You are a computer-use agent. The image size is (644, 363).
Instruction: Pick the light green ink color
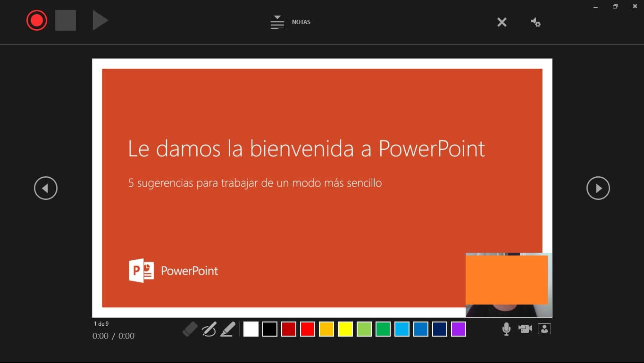point(364,329)
